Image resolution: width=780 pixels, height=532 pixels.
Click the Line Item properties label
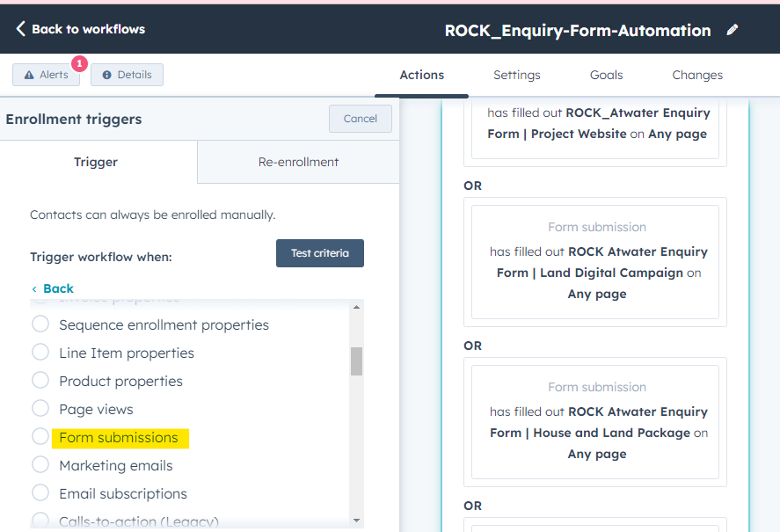127,353
